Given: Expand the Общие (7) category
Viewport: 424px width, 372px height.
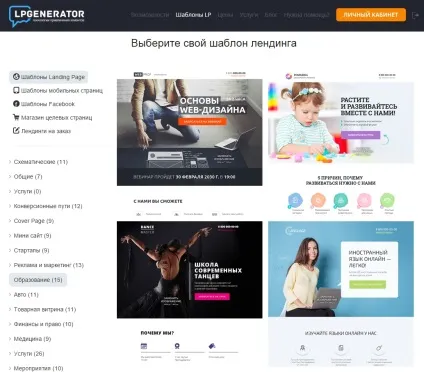Looking at the screenshot, I should pyautogui.click(x=28, y=177).
